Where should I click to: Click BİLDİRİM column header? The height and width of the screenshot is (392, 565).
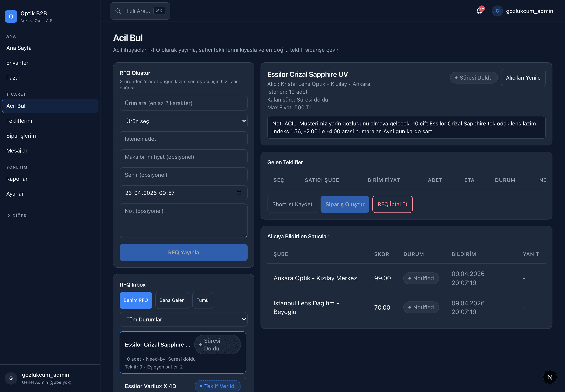tap(464, 254)
